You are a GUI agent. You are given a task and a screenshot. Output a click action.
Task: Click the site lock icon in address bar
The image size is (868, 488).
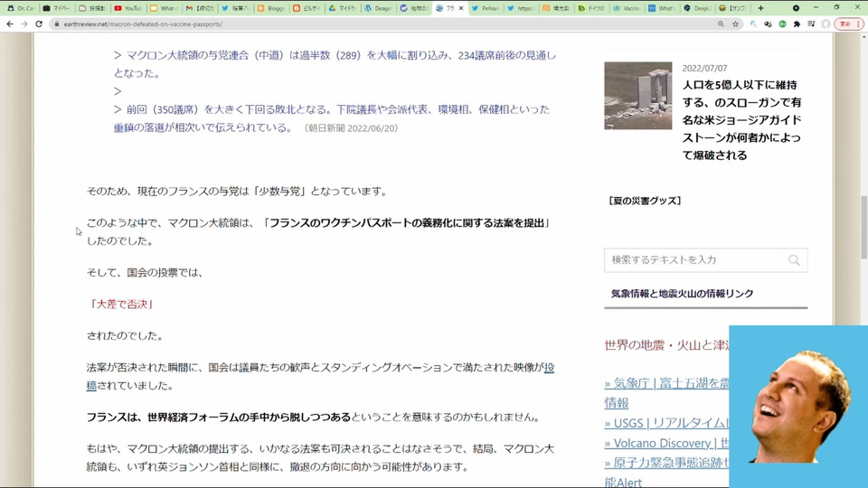click(56, 24)
